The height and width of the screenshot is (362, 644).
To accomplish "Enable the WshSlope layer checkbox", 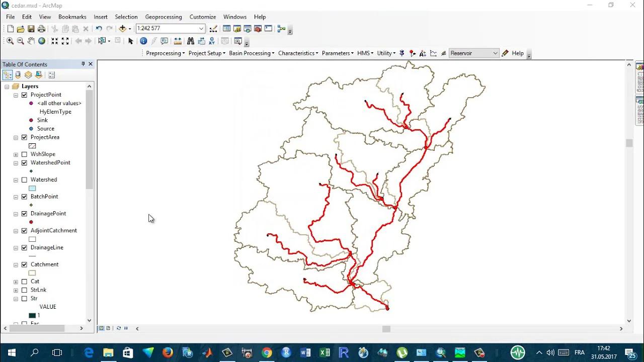I will point(24,154).
